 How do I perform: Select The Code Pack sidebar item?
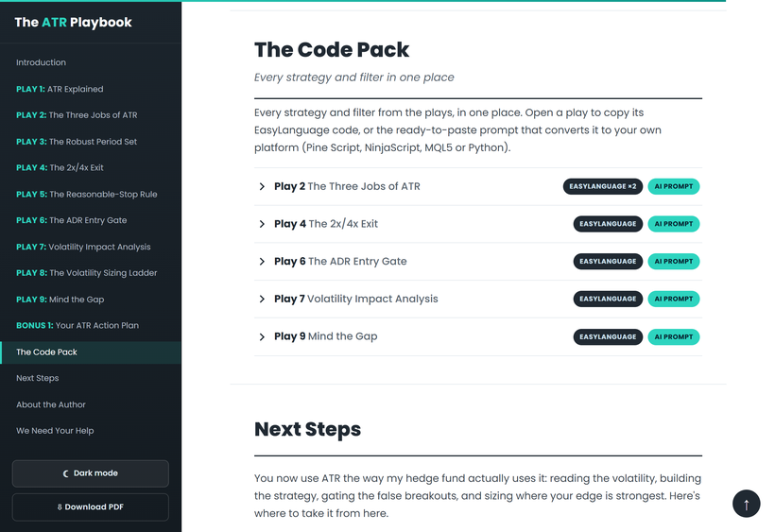[x=91, y=352]
